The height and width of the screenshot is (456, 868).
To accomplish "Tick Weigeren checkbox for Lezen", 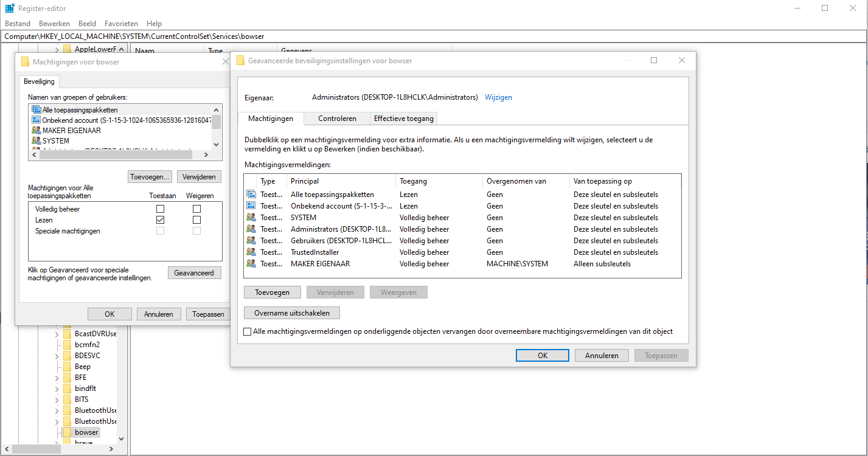I will point(197,220).
